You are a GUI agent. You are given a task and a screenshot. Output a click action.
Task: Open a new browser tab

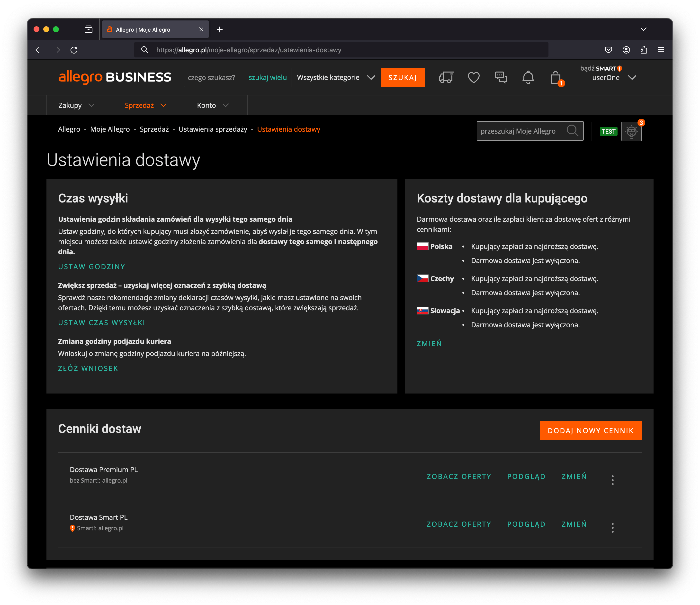[220, 29]
